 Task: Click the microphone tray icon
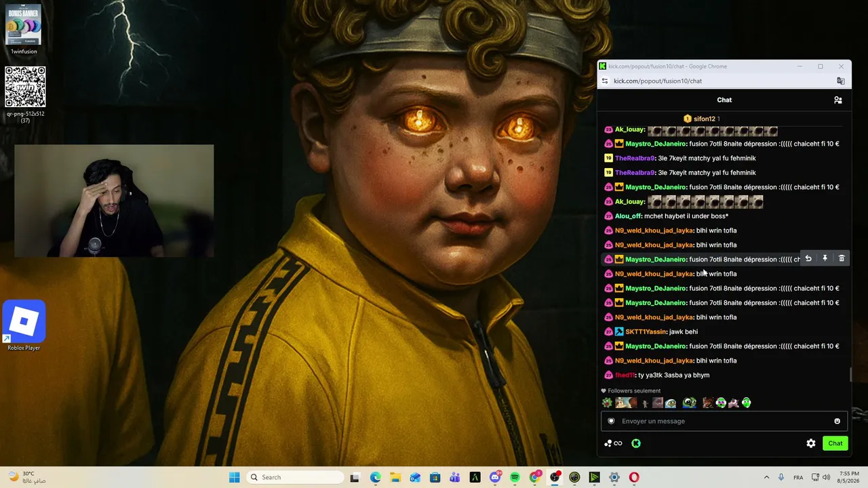tap(781, 477)
